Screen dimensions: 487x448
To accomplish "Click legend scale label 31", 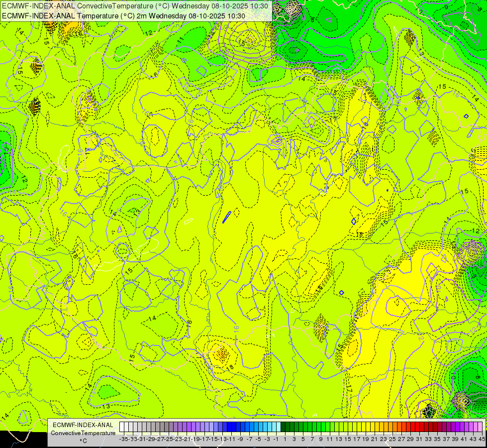I will [x=419, y=439].
